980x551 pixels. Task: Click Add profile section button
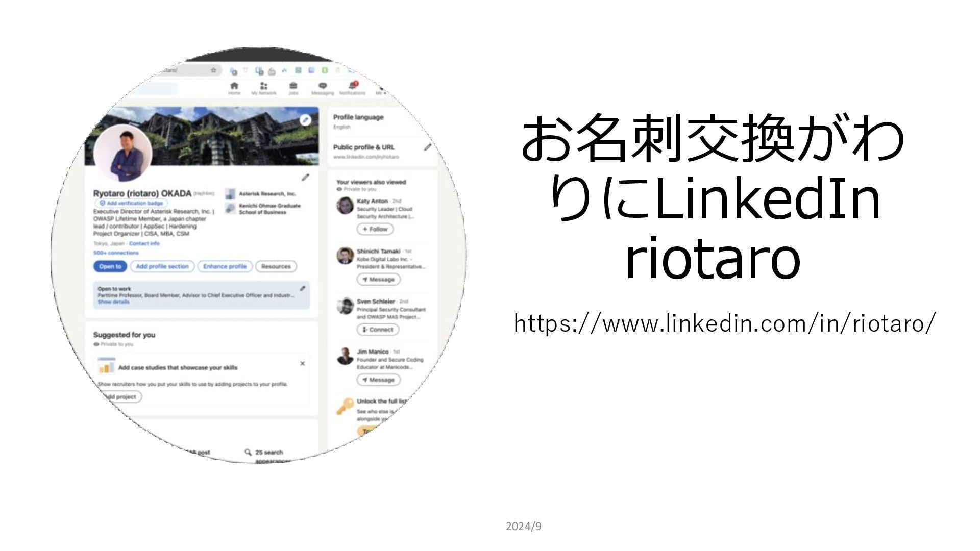pyautogui.click(x=162, y=266)
